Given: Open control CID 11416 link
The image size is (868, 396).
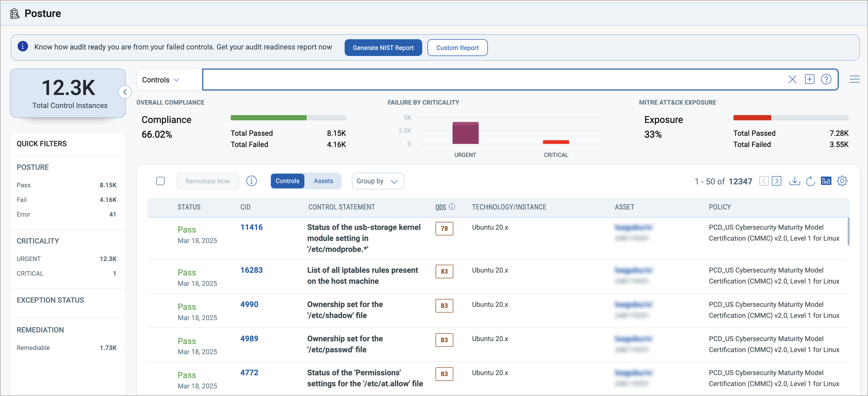Looking at the screenshot, I should 251,227.
